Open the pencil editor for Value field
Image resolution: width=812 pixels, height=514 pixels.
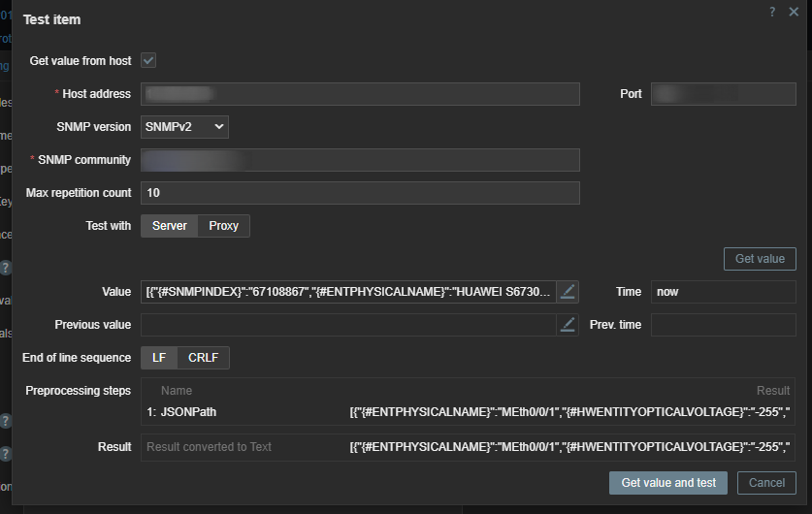(x=568, y=291)
